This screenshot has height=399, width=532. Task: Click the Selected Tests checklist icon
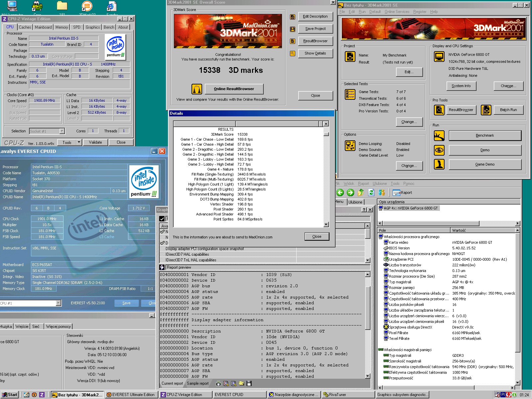(x=350, y=94)
